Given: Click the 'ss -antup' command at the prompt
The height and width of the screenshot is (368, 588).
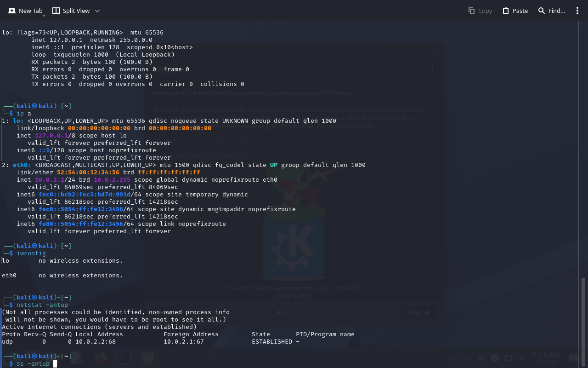Looking at the screenshot, I should point(33,364).
